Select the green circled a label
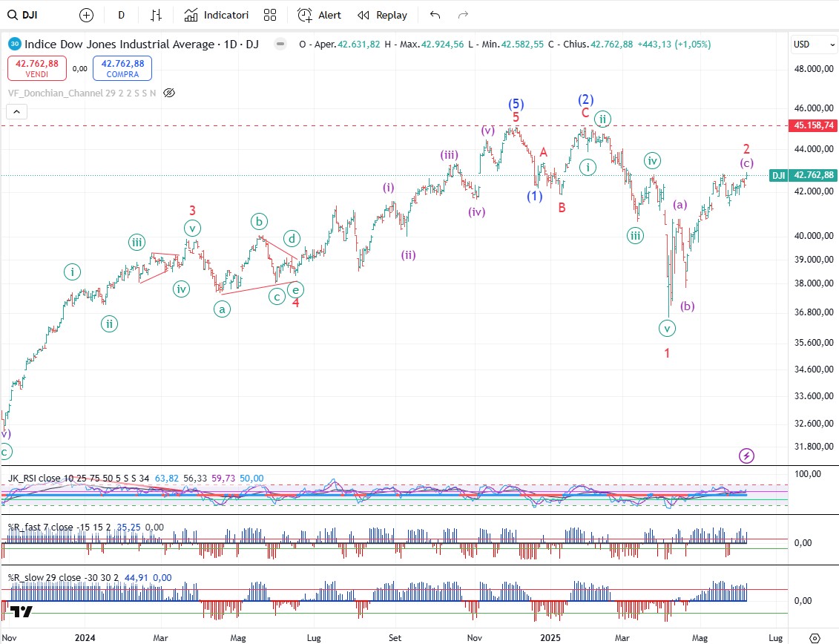The height and width of the screenshot is (644, 839). click(222, 309)
